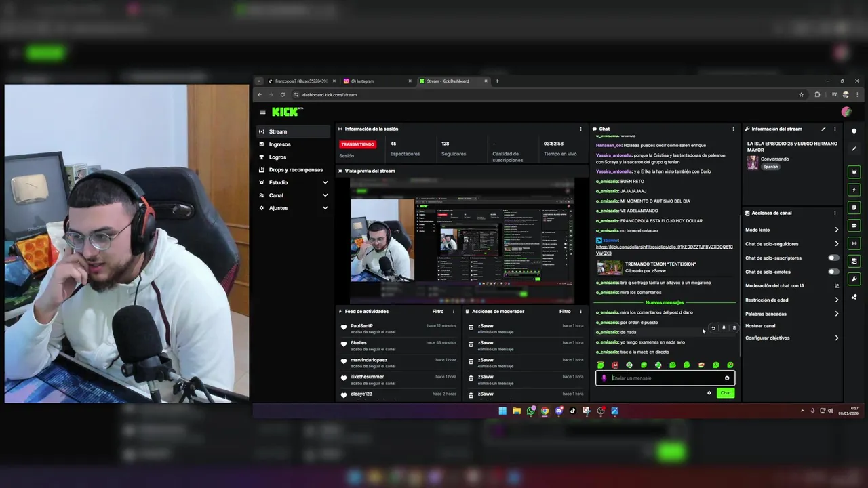Viewport: 868px width, 488px height.
Task: Open Información de la sesión three-dot menu
Action: pyautogui.click(x=580, y=129)
